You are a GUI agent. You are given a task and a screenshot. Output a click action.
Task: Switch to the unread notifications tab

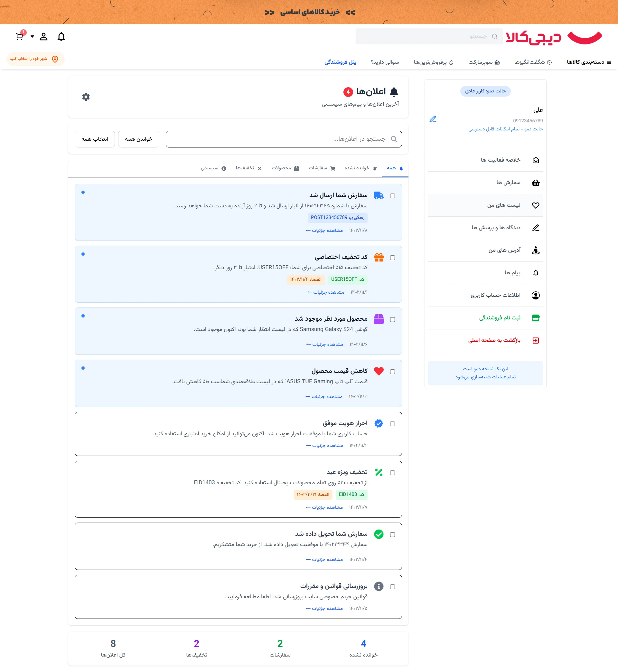point(360,168)
